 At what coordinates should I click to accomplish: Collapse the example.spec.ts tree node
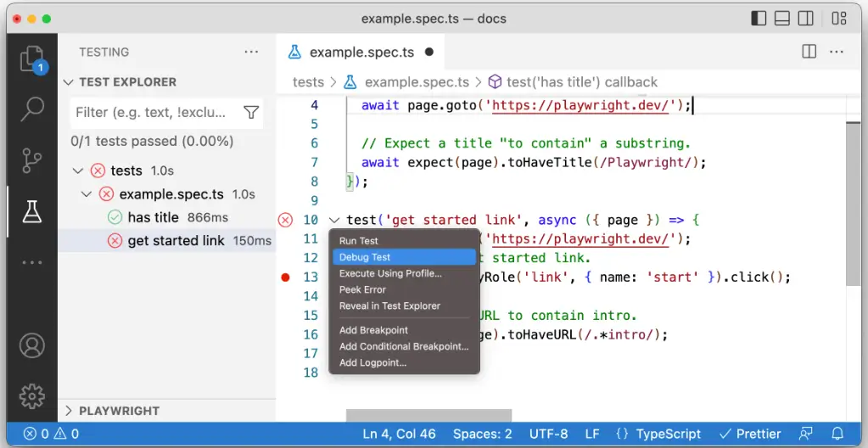pos(87,194)
